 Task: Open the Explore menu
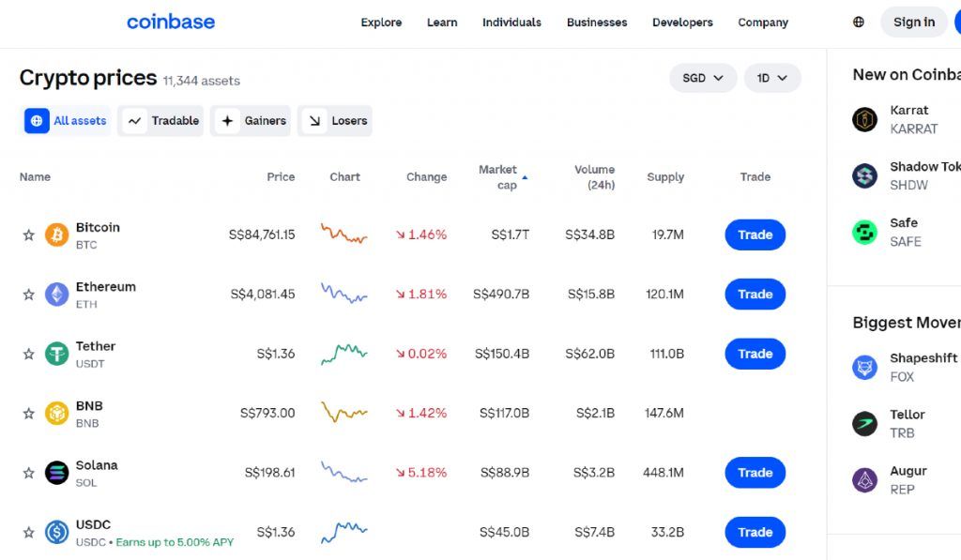[381, 23]
